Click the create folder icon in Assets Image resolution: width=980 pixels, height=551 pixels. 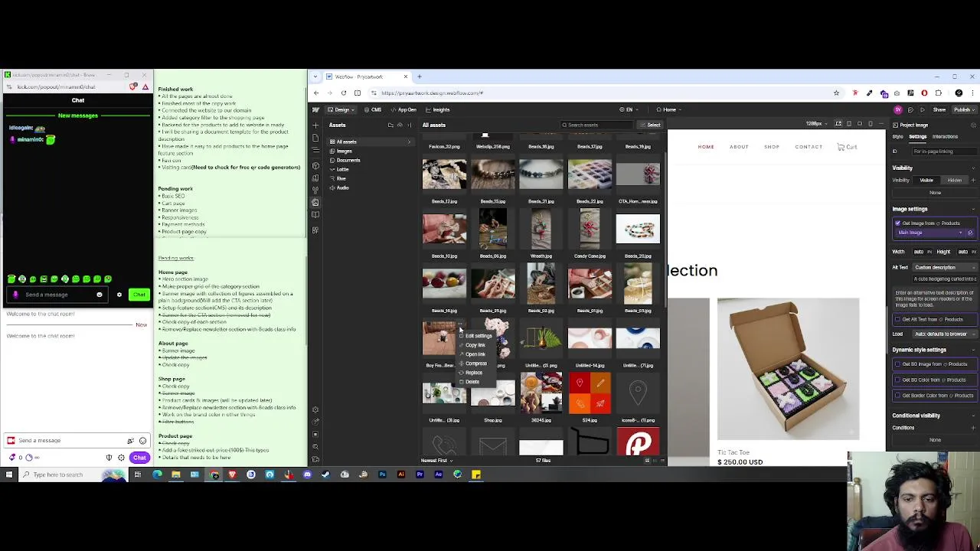click(x=390, y=125)
